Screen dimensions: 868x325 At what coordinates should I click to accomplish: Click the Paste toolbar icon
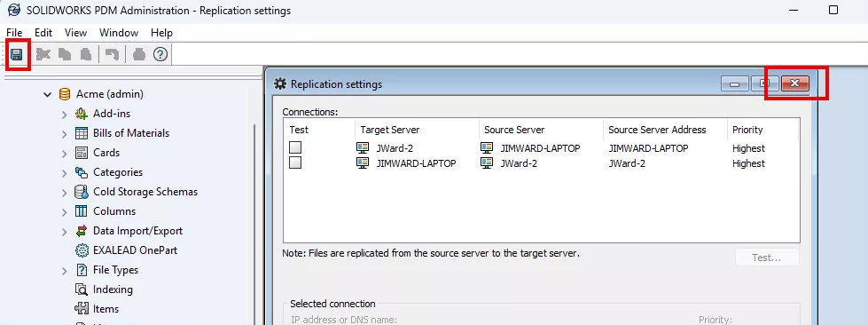tap(85, 54)
